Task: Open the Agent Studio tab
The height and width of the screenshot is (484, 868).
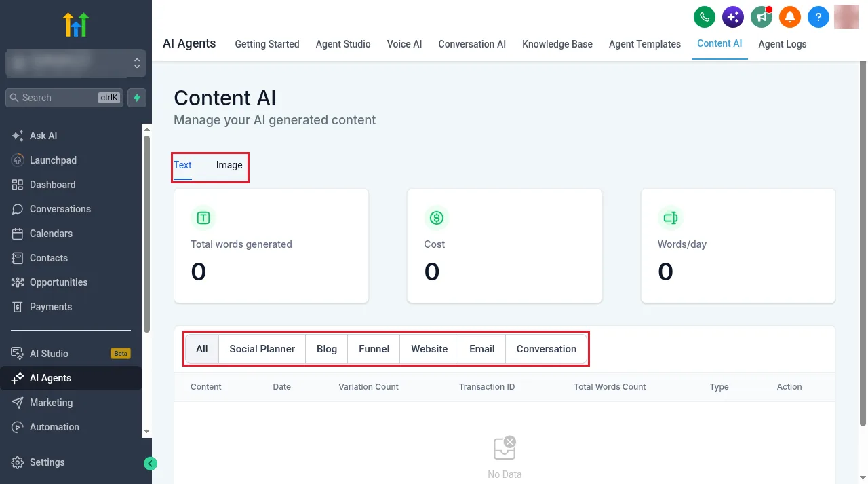Action: tap(343, 44)
